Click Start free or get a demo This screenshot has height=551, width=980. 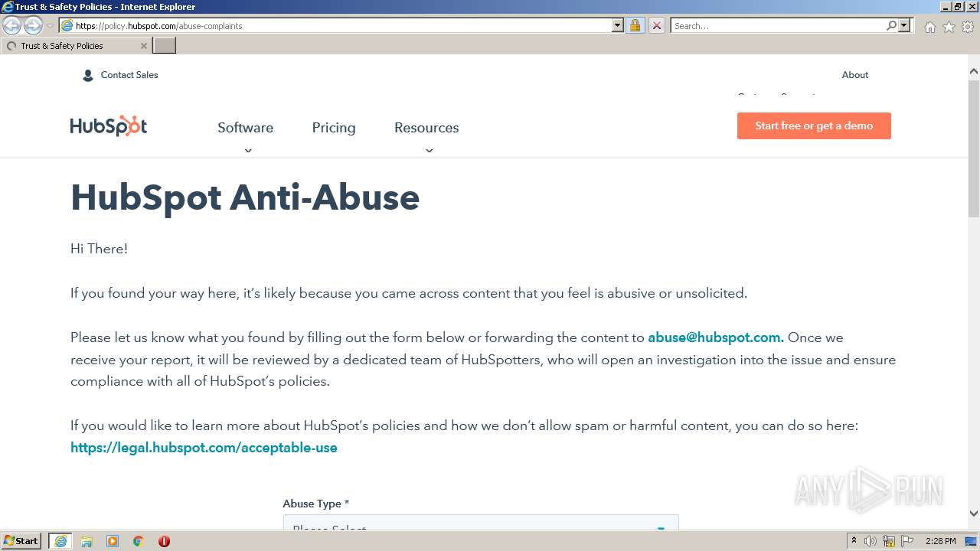coord(814,126)
